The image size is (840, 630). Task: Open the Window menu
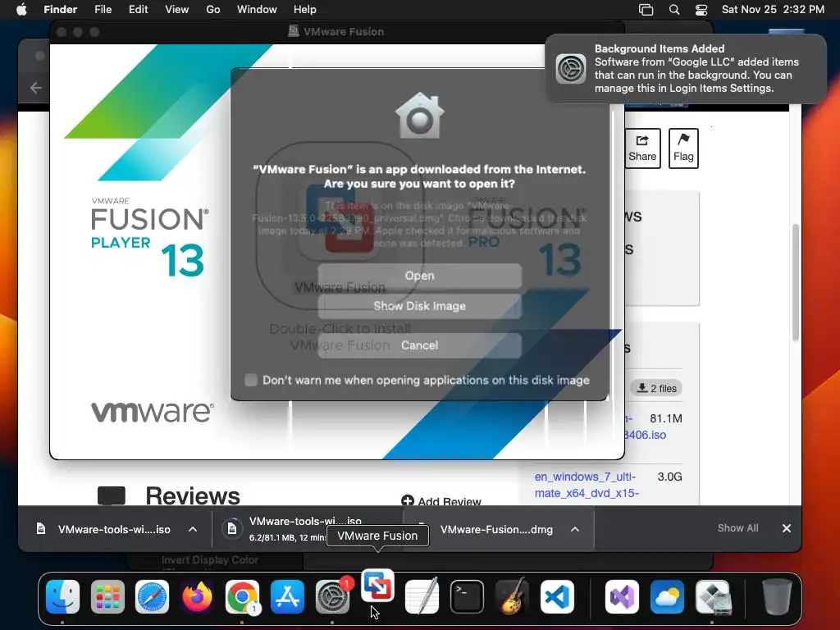coord(257,10)
